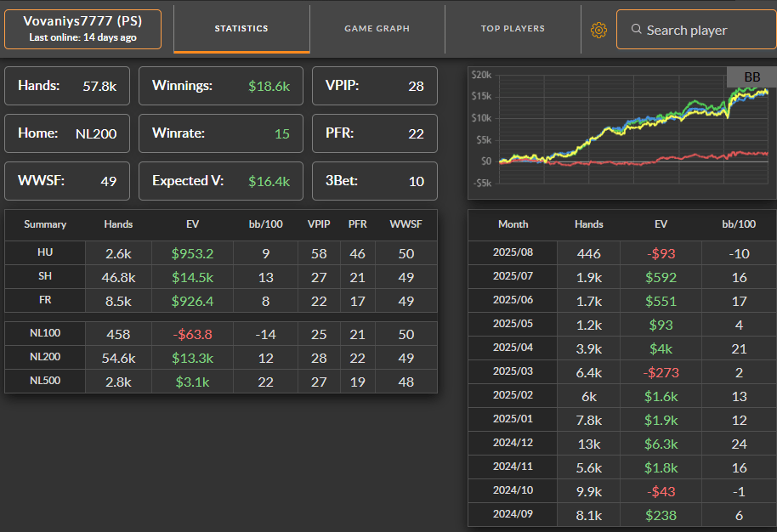This screenshot has width=777, height=532.
Task: Select the 2024/12 month row
Action: (622, 444)
